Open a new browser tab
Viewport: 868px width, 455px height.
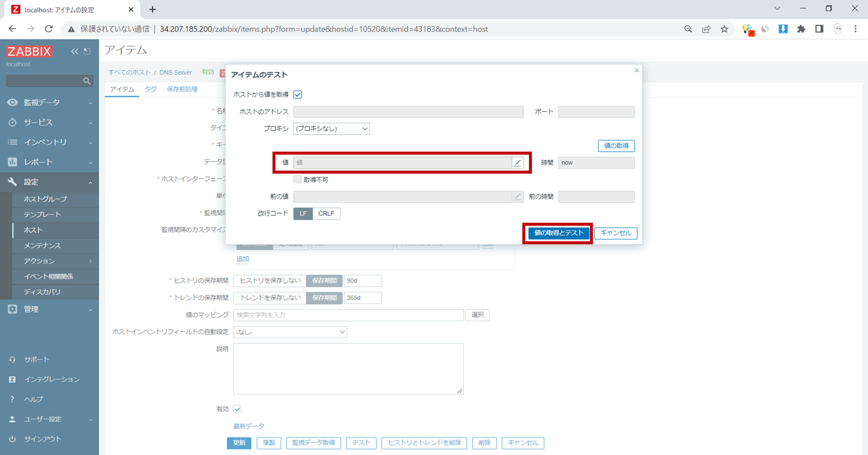[153, 9]
